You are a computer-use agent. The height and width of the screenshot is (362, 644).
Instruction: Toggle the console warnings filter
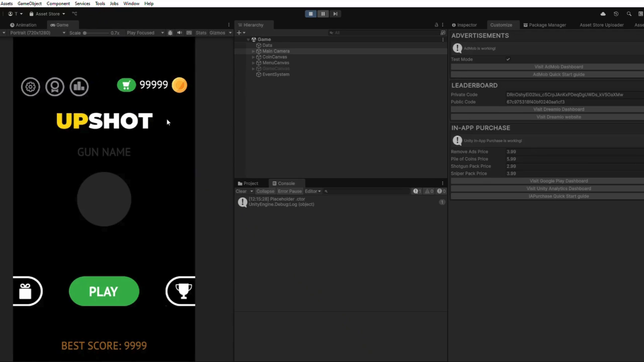pos(429,191)
